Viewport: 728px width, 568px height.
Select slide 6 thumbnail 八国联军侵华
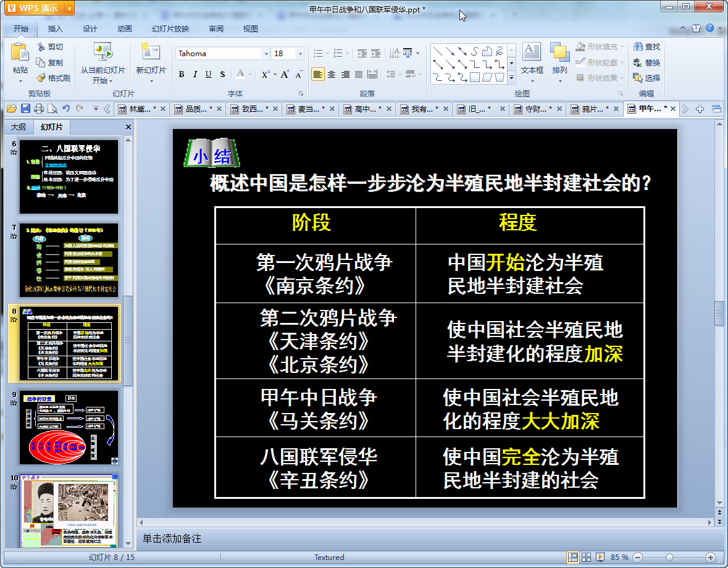pyautogui.click(x=69, y=177)
